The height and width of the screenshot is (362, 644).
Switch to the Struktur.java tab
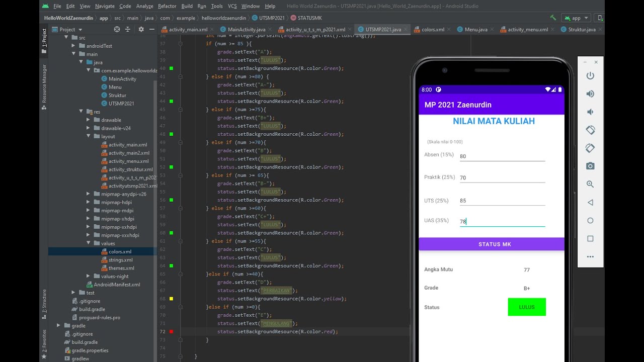tap(582, 30)
